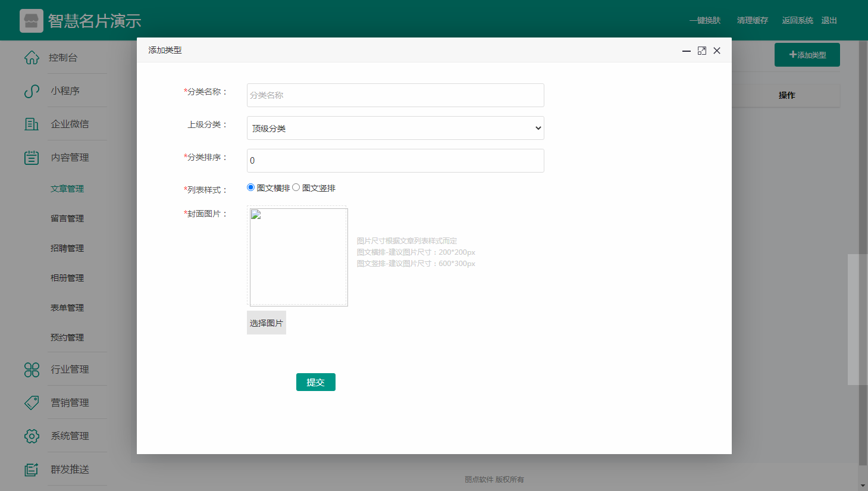
Task: Click the scrollbar down arrow
Action: pyautogui.click(x=863, y=486)
